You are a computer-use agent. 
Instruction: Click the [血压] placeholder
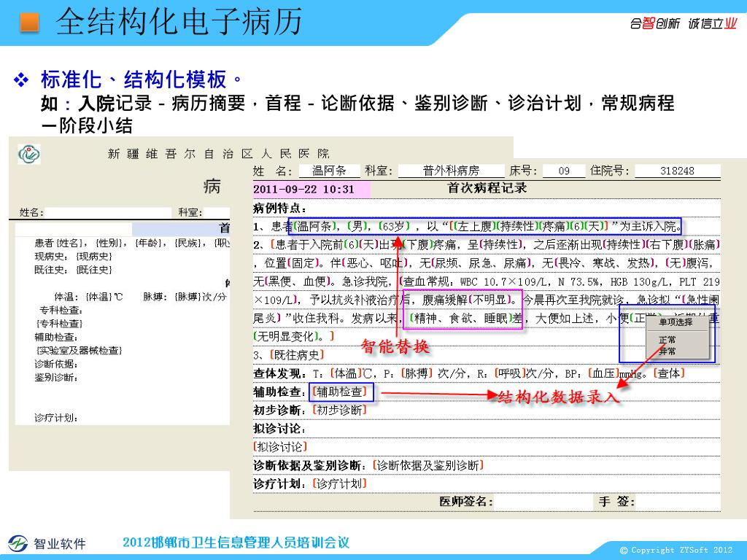pos(603,373)
